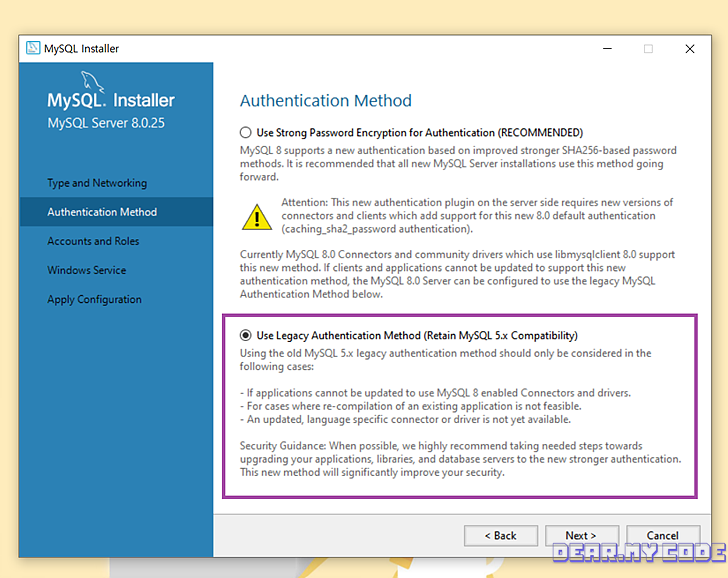Click 'Using the old MySQL 5.x legacy' text
The height and width of the screenshot is (578, 728).
[445, 360]
